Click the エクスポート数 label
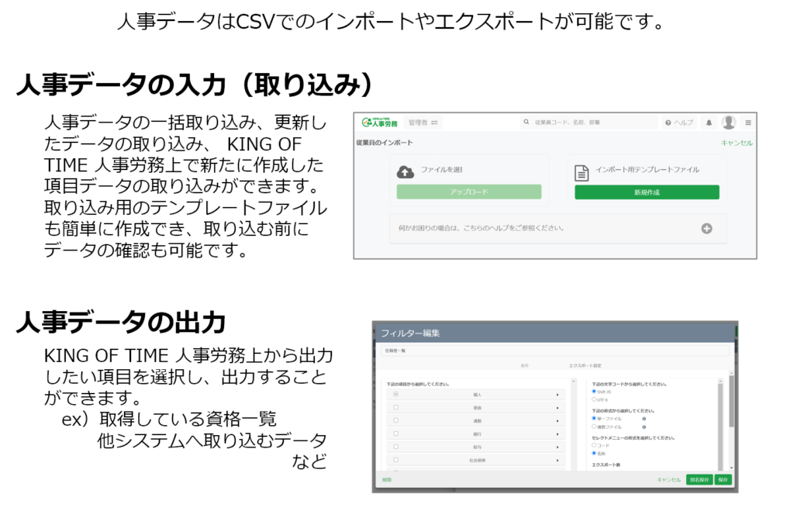The height and width of the screenshot is (532, 794). point(606,465)
